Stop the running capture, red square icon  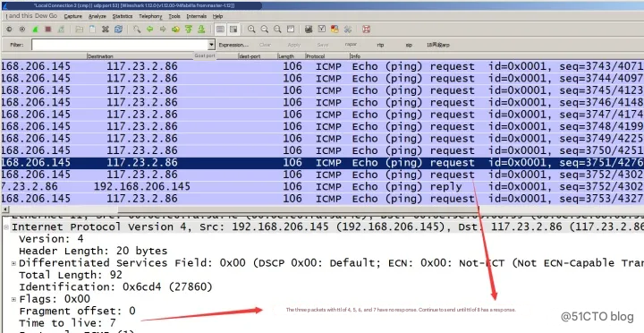point(48,30)
